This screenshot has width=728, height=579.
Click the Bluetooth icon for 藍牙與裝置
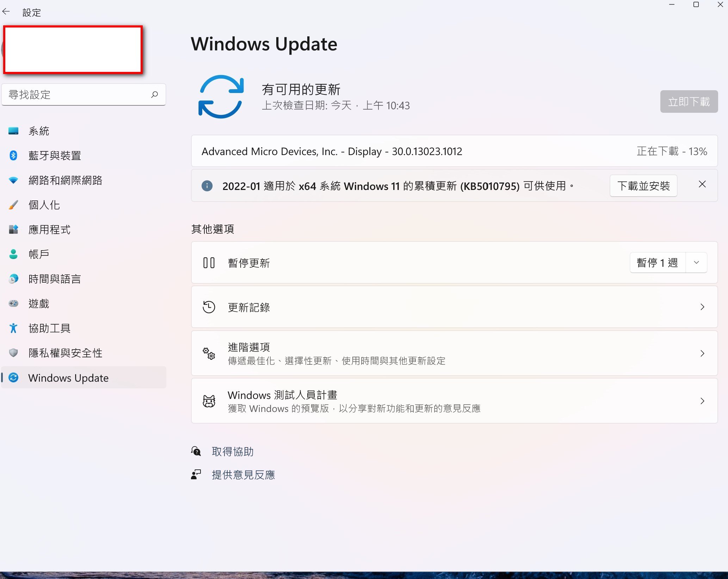13,155
